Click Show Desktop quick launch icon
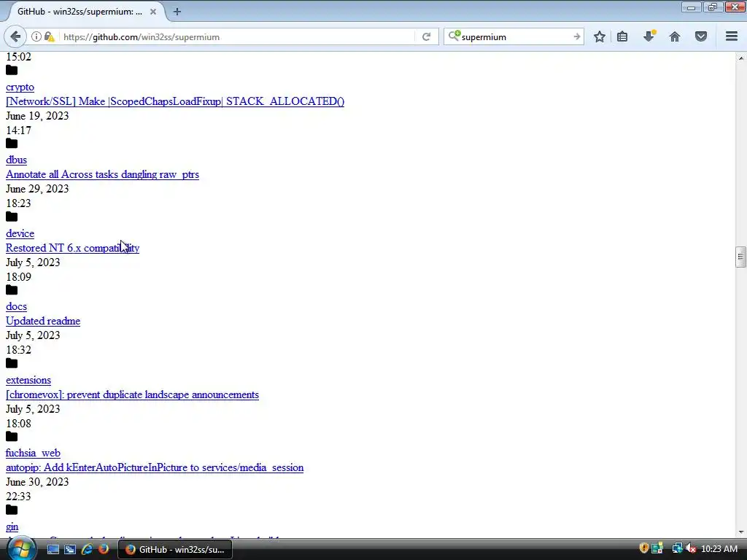The width and height of the screenshot is (747, 560). coord(53,550)
